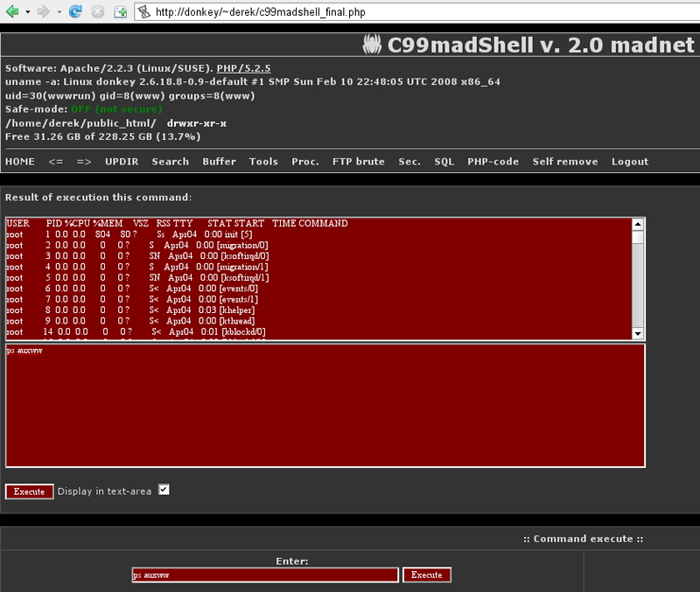Toggle the Display in text-area checkbox

pyautogui.click(x=164, y=490)
